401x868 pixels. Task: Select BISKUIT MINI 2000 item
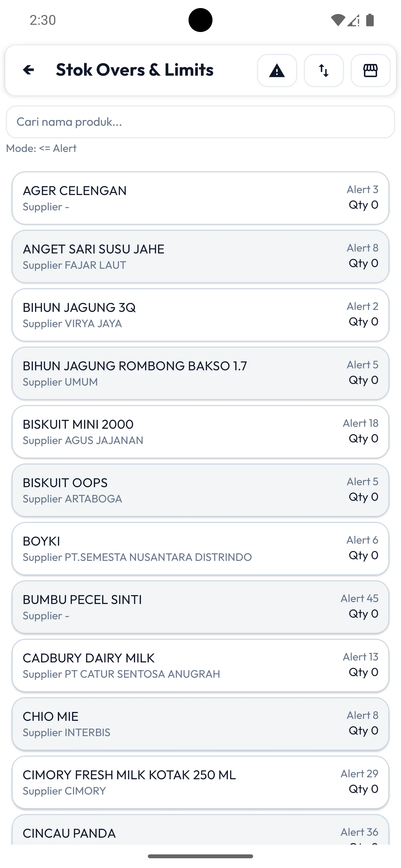(200, 432)
